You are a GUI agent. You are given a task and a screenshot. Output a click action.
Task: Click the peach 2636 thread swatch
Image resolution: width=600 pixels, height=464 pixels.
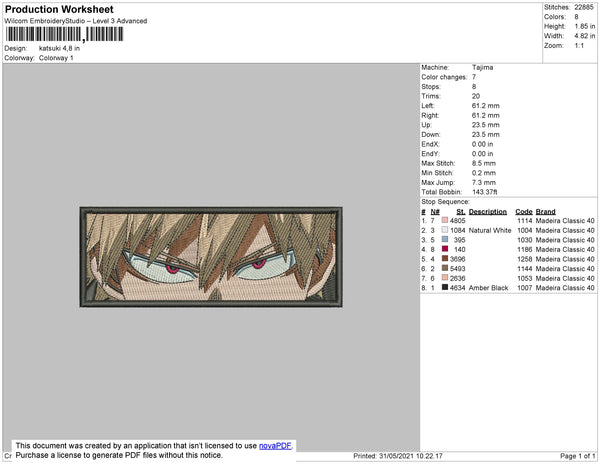tap(445, 278)
